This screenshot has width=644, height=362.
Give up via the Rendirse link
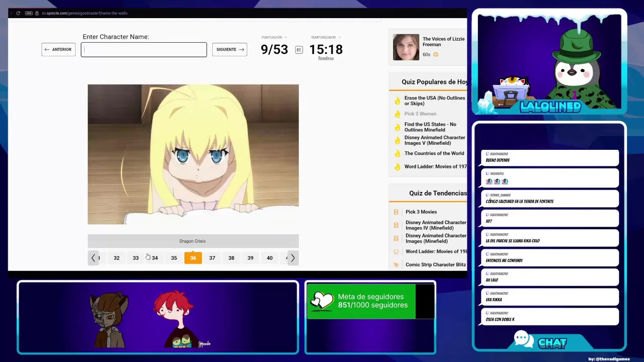pos(326,58)
